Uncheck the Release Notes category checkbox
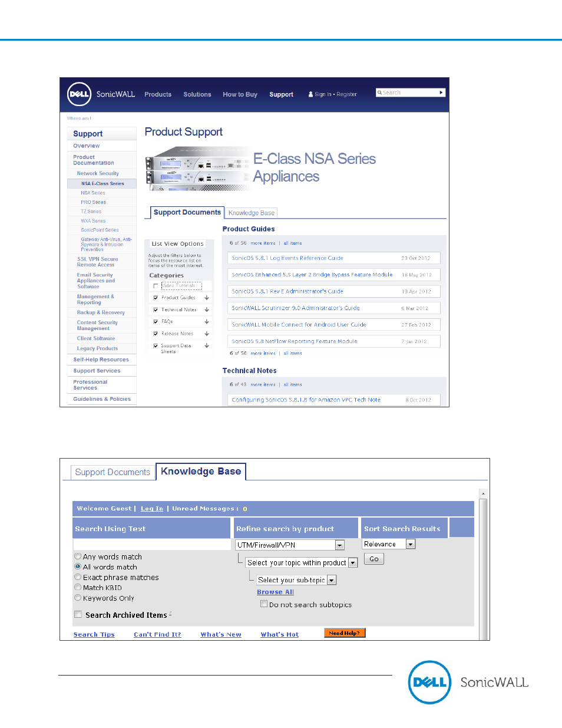 [x=156, y=334]
